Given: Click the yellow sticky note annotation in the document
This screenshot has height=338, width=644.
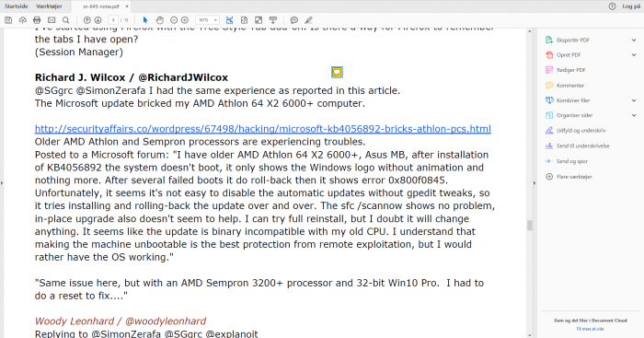Looking at the screenshot, I should [337, 73].
